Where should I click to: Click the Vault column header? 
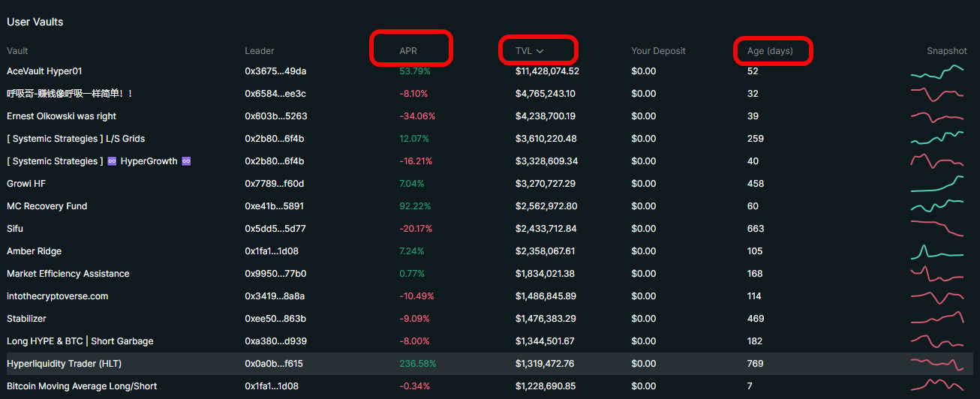click(17, 51)
